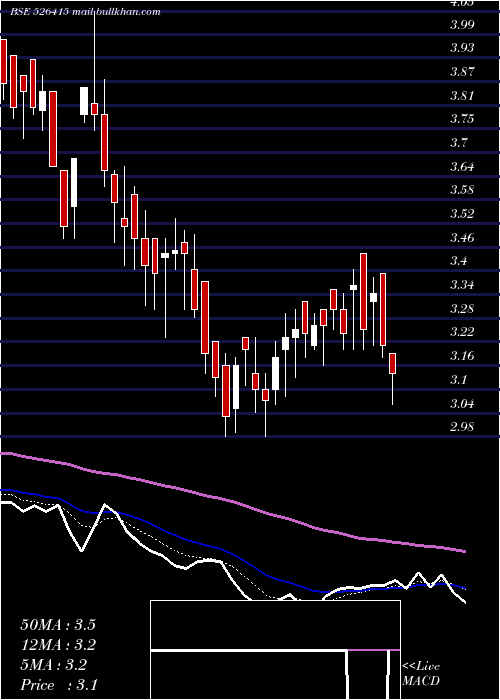Click the 3.46 price axis label
Viewport: 500px width, 700px height.
462,238
